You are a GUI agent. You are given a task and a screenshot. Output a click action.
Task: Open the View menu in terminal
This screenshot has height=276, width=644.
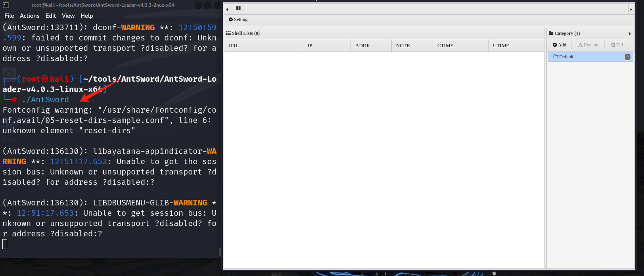pyautogui.click(x=68, y=16)
